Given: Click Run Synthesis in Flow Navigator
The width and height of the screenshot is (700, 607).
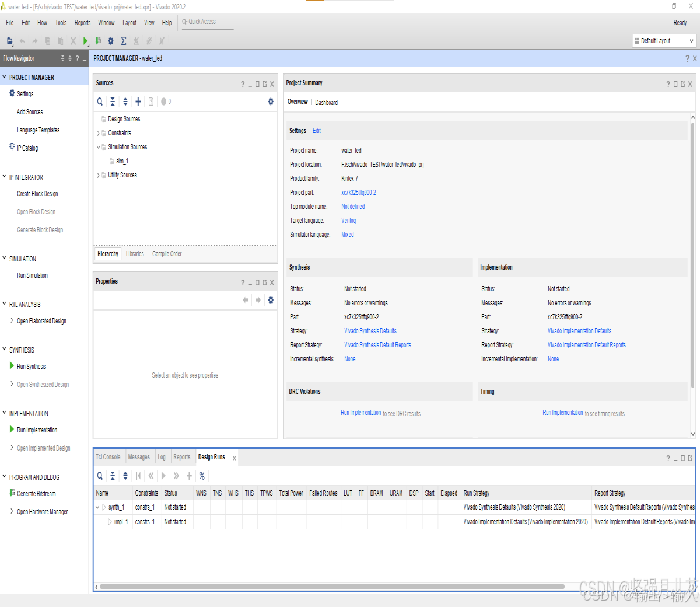Looking at the screenshot, I should [32, 367].
